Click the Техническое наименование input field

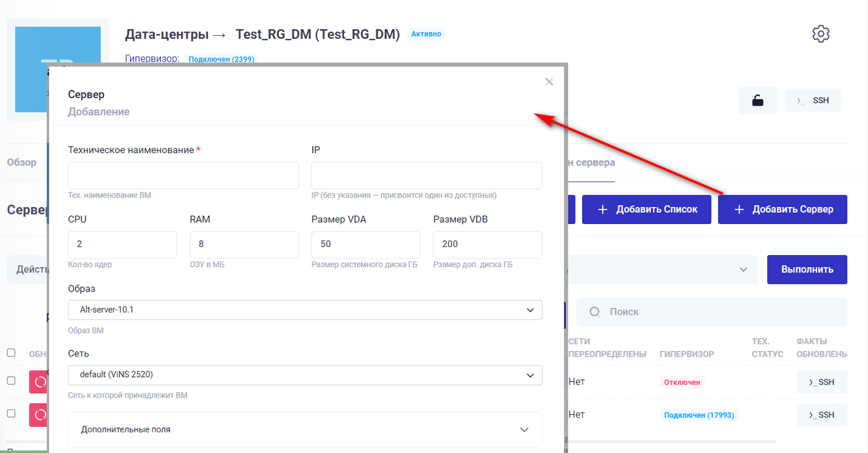click(x=183, y=175)
